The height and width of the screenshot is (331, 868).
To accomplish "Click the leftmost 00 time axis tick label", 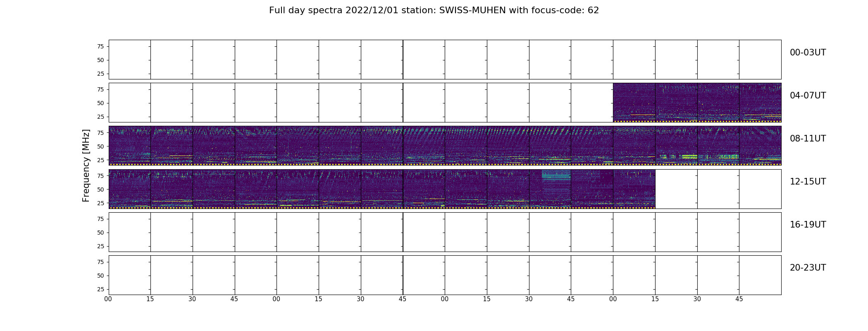I will [x=108, y=299].
